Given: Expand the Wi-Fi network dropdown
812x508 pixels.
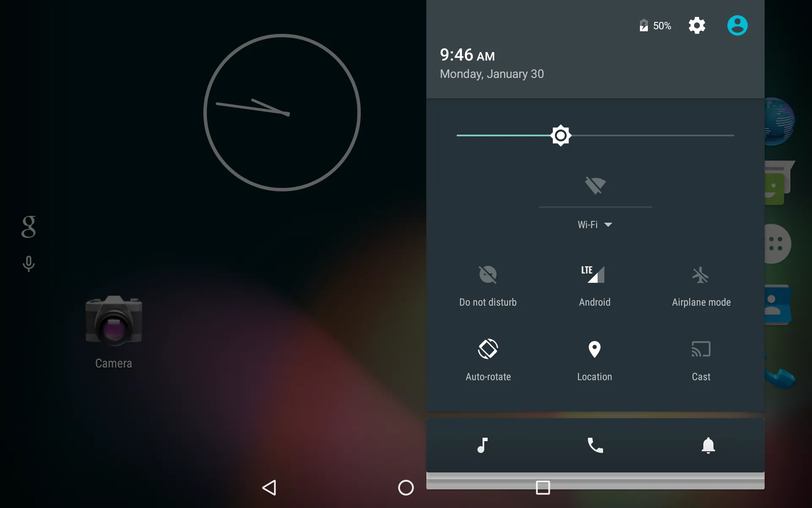Looking at the screenshot, I should tap(609, 224).
